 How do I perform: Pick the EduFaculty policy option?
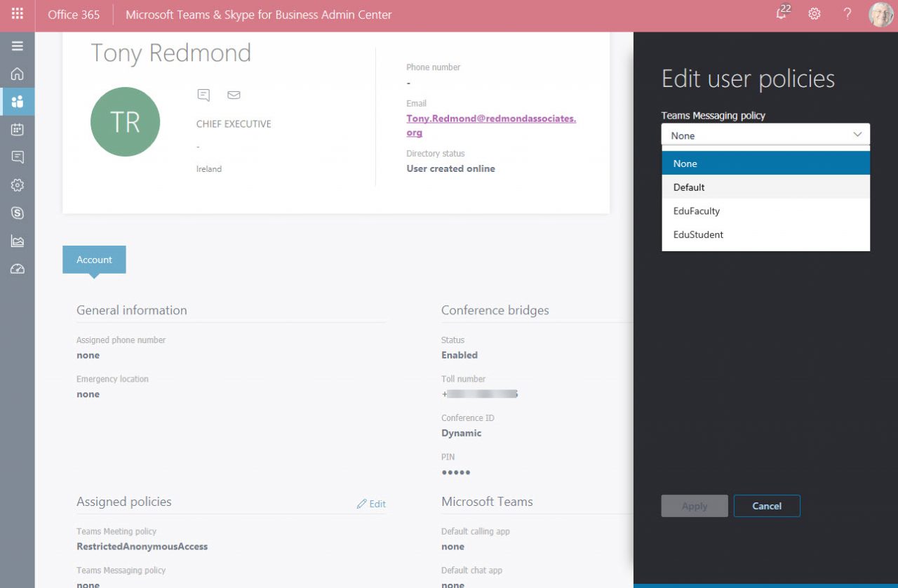coord(765,211)
